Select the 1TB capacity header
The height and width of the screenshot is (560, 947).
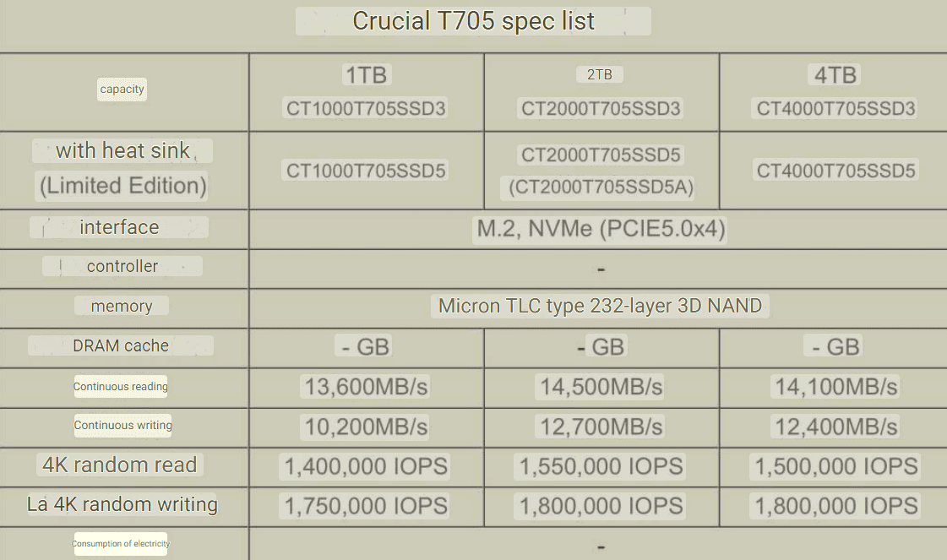(366, 75)
